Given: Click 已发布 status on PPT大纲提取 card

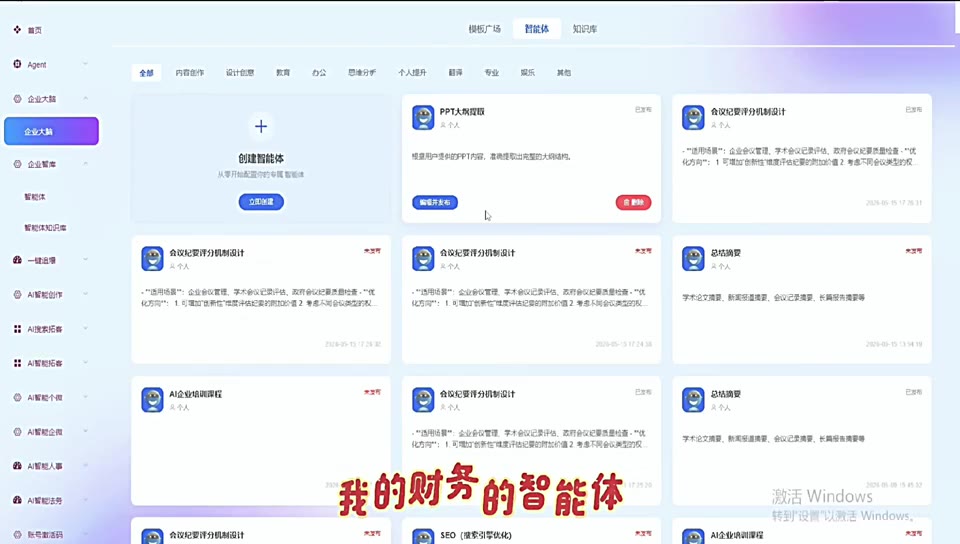Looking at the screenshot, I should [x=643, y=110].
